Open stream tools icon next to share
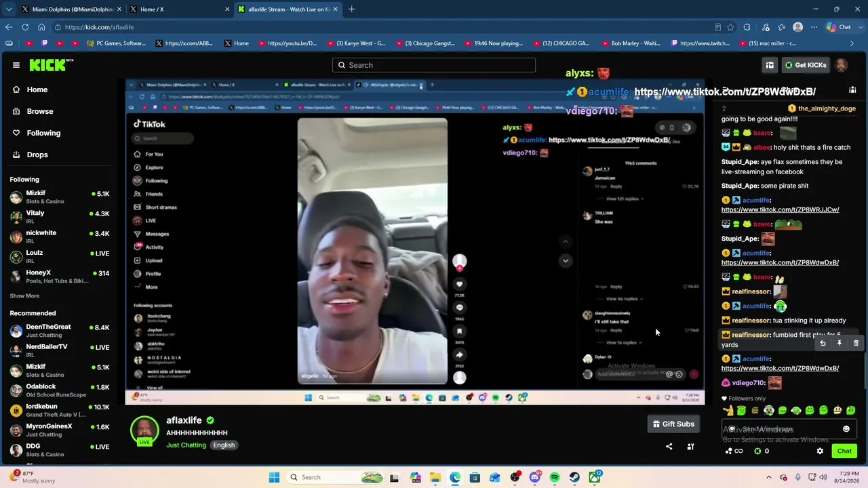The width and height of the screenshot is (868, 488). click(690, 447)
